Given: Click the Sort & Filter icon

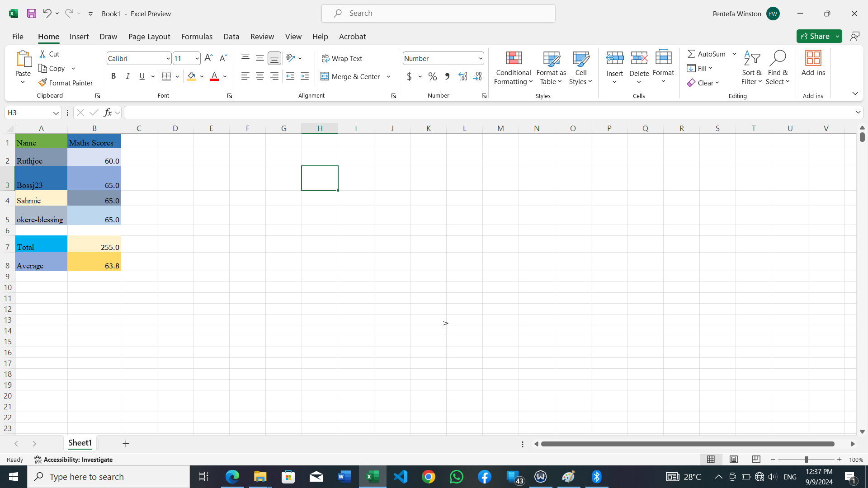Looking at the screenshot, I should pyautogui.click(x=751, y=68).
